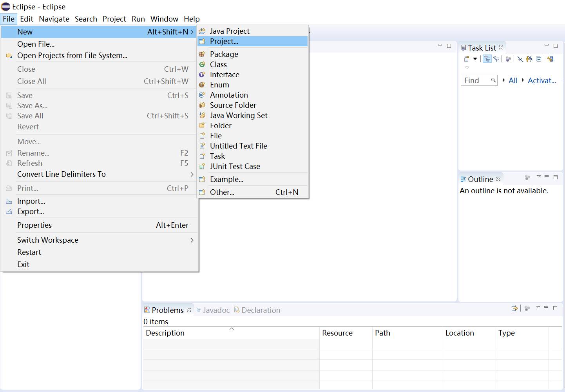Click the Interface icon in New submenu
This screenshot has width=565, height=392.
tap(202, 74)
